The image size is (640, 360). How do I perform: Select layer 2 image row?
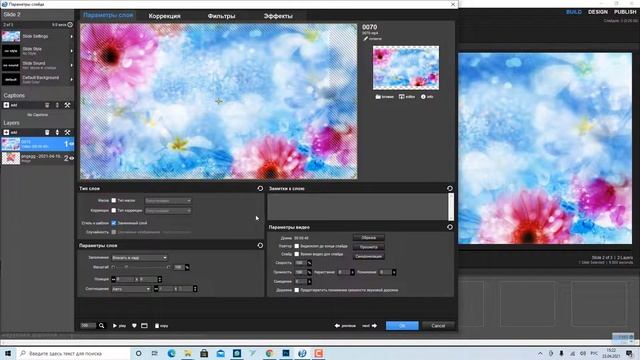(37, 158)
